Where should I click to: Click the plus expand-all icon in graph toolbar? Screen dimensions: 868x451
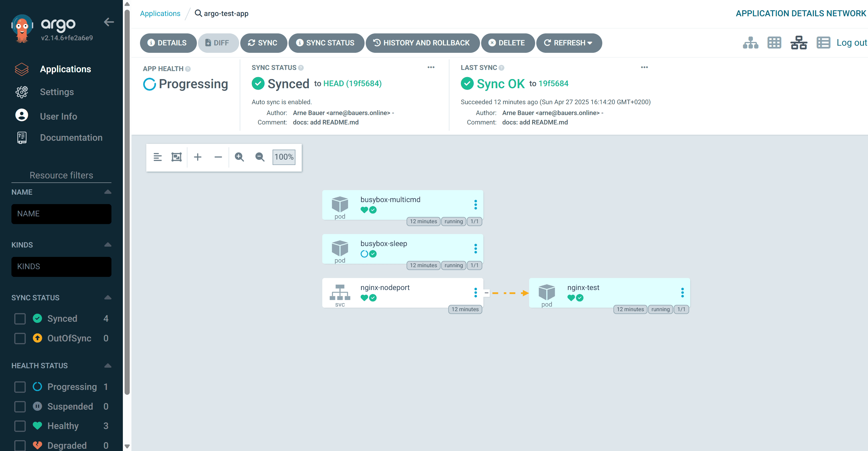point(198,157)
